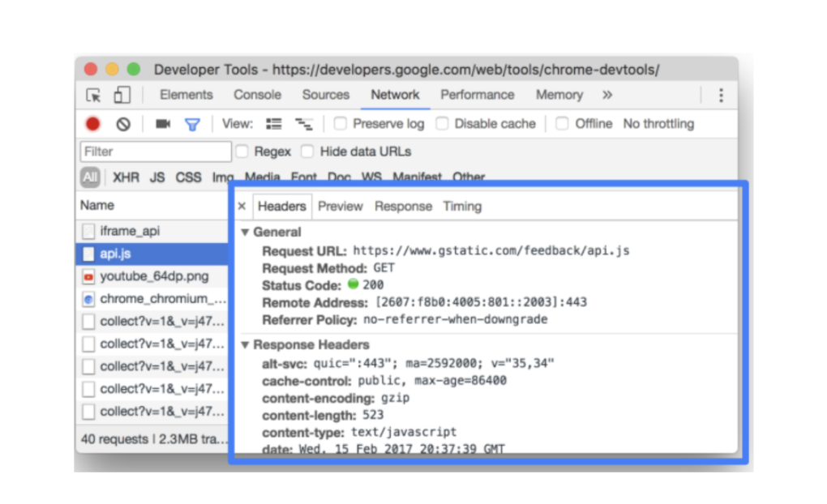Open the DevTools three-dot menu
Screen dimensions: 827x504
click(x=721, y=96)
